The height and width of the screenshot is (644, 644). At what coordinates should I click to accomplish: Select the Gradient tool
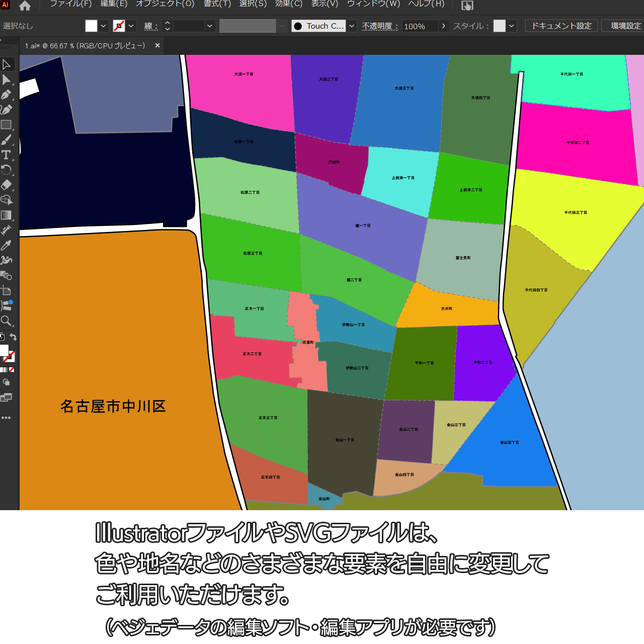click(6, 215)
